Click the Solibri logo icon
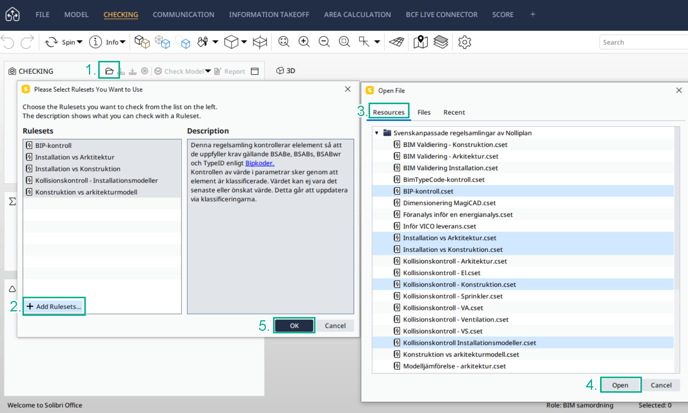The width and height of the screenshot is (688, 413). (12, 14)
